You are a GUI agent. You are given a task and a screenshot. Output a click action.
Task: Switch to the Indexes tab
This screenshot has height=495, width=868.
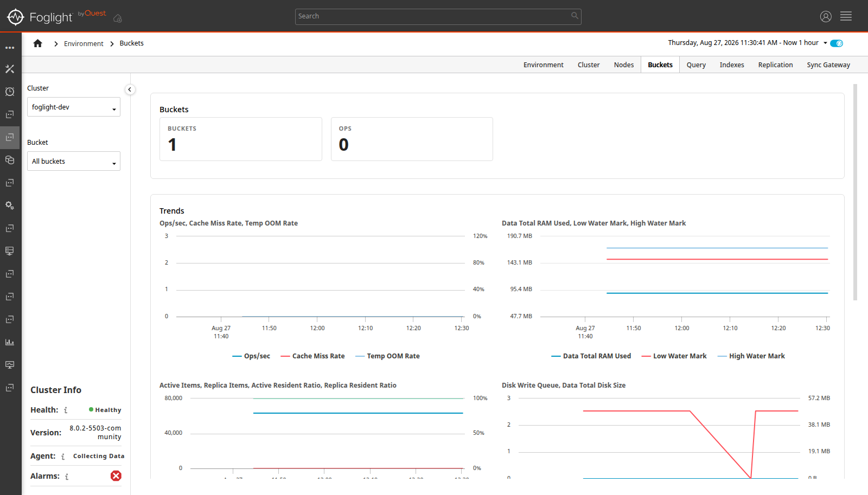[x=732, y=65]
